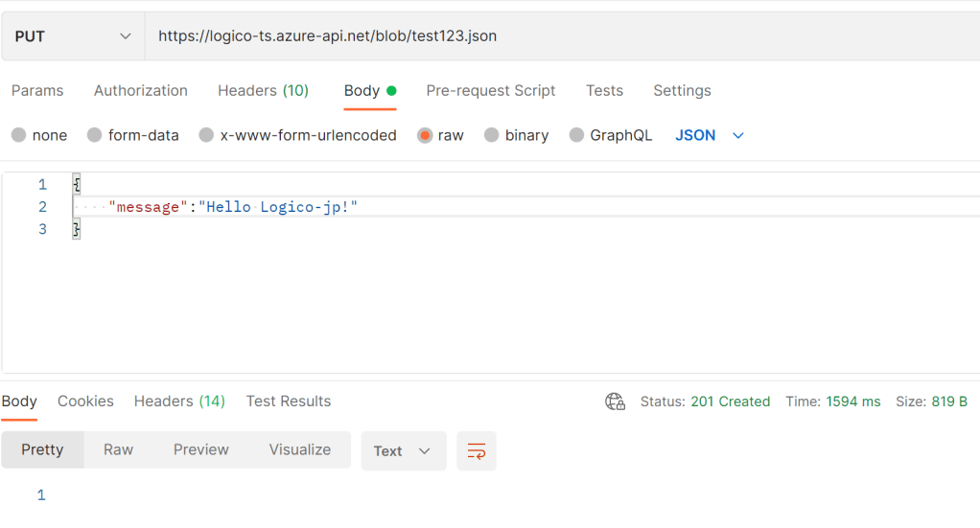The image size is (980, 528).
Task: Click the globe network information icon
Action: coord(615,402)
